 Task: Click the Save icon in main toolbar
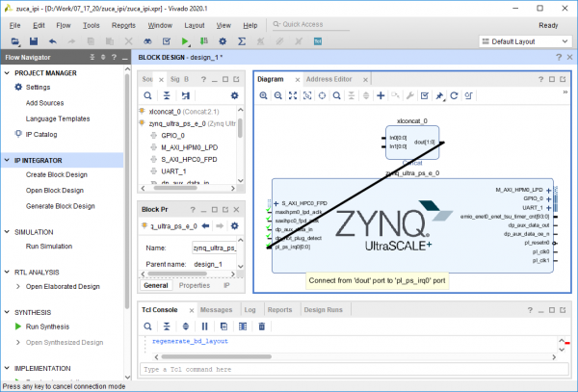(36, 41)
